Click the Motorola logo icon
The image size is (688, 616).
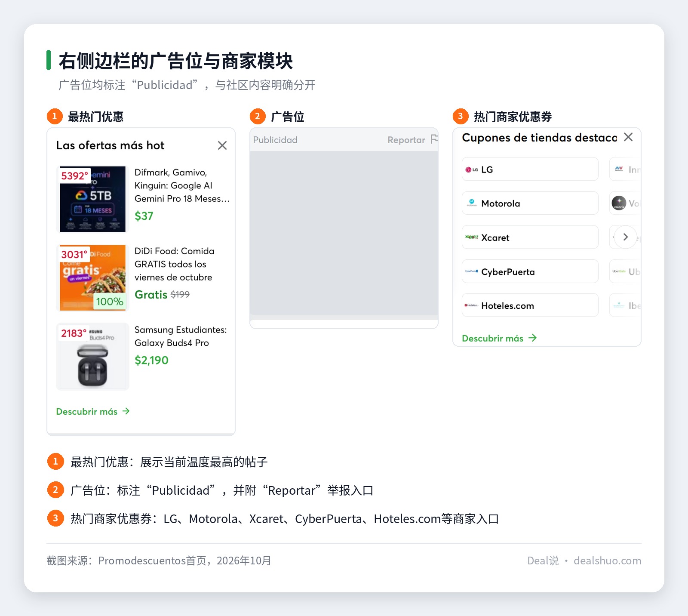click(x=472, y=203)
